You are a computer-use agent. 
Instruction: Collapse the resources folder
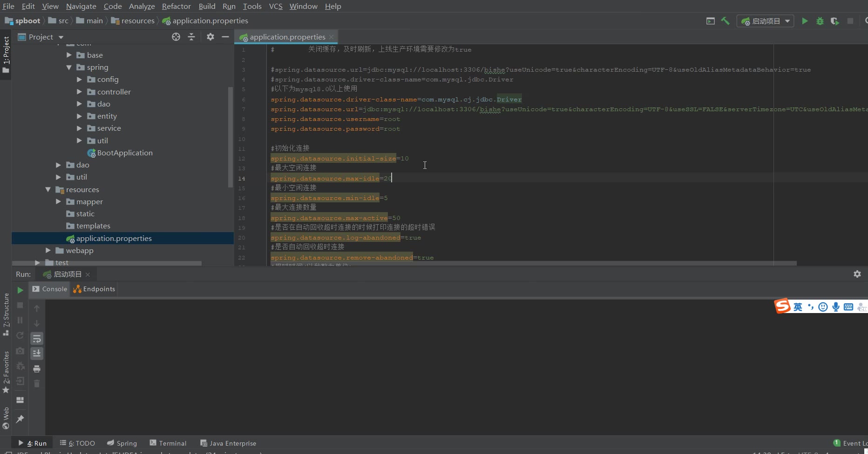coord(48,190)
